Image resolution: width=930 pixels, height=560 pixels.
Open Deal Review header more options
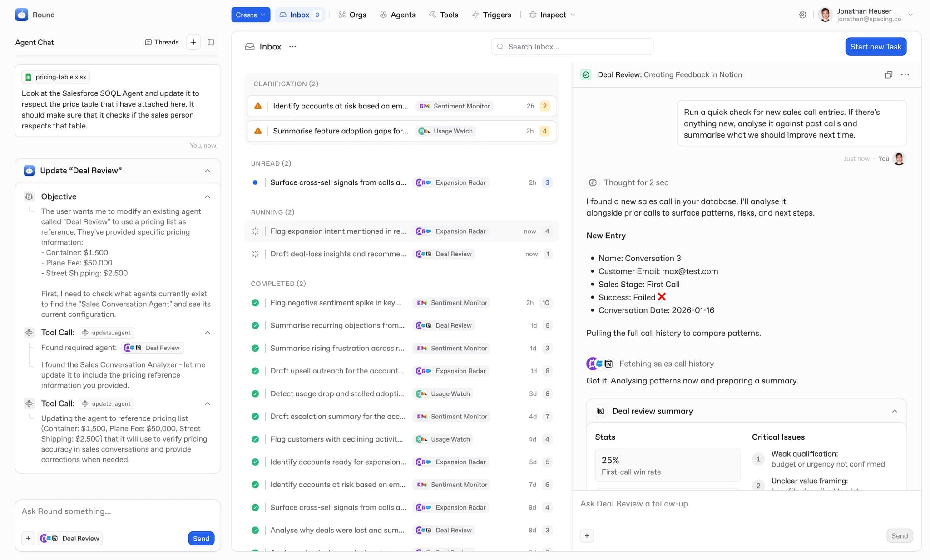pos(905,75)
